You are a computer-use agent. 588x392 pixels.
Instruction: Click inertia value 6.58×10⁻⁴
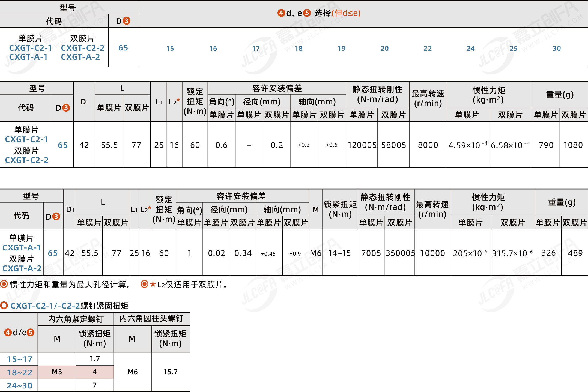pyautogui.click(x=510, y=145)
